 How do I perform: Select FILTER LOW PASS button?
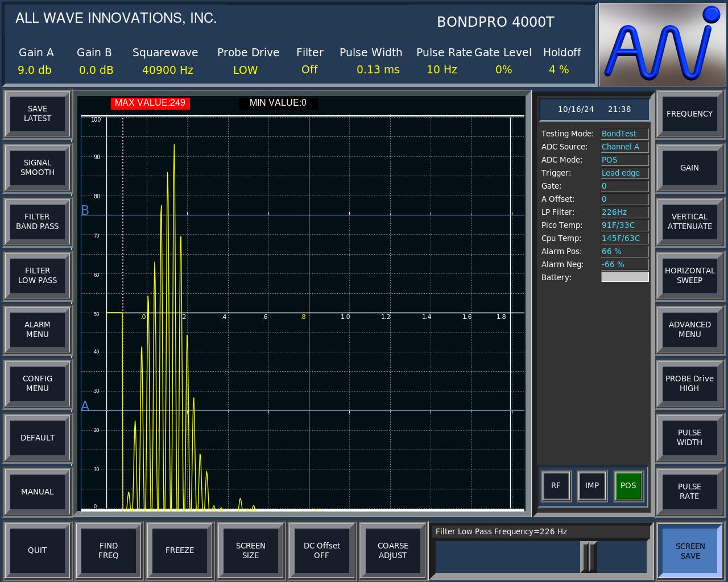click(38, 276)
